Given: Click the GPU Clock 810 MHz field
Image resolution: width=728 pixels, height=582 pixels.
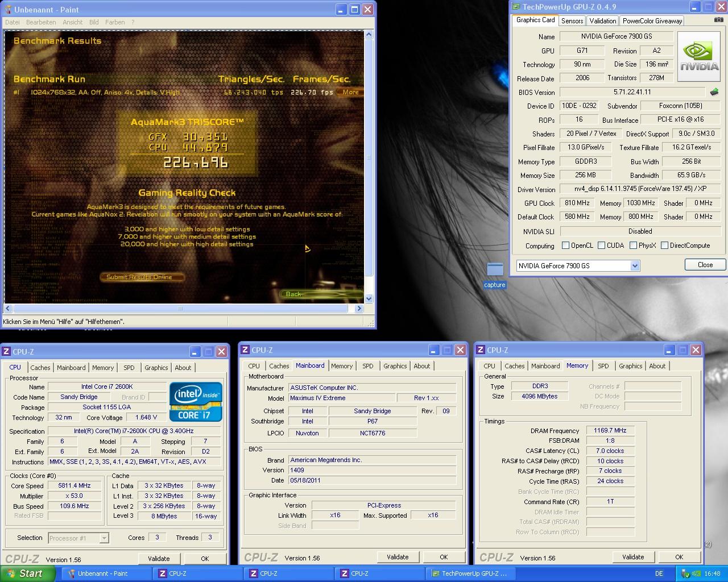Looking at the screenshot, I should coord(577,203).
